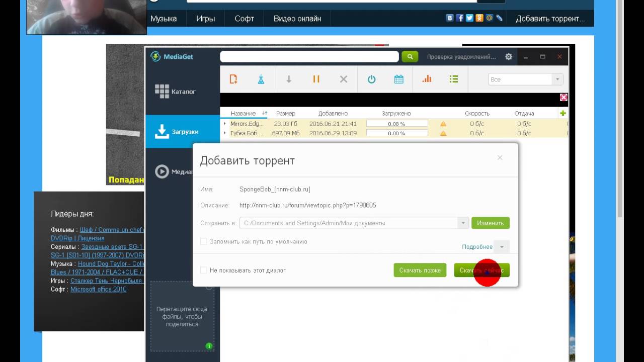The image size is (644, 362).
Task: Expand the Mirrors.Edg download row triangle
Action: pos(225,124)
